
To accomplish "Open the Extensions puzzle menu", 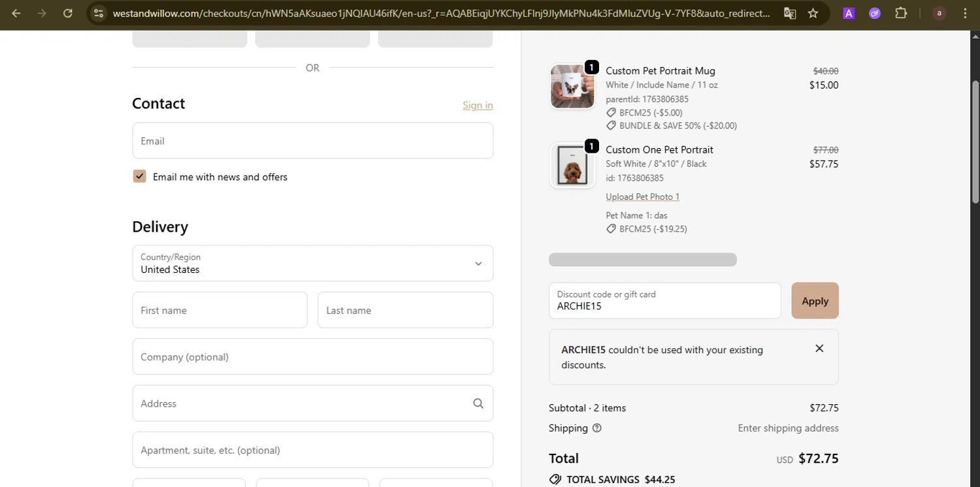I will coord(901,13).
